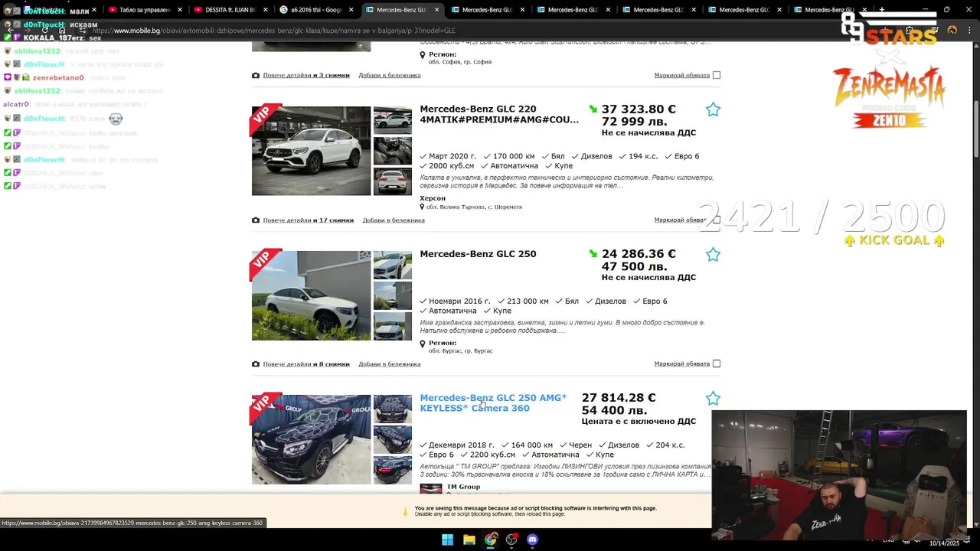Open the interior small thumbnail of the GLC 220

pos(393,151)
